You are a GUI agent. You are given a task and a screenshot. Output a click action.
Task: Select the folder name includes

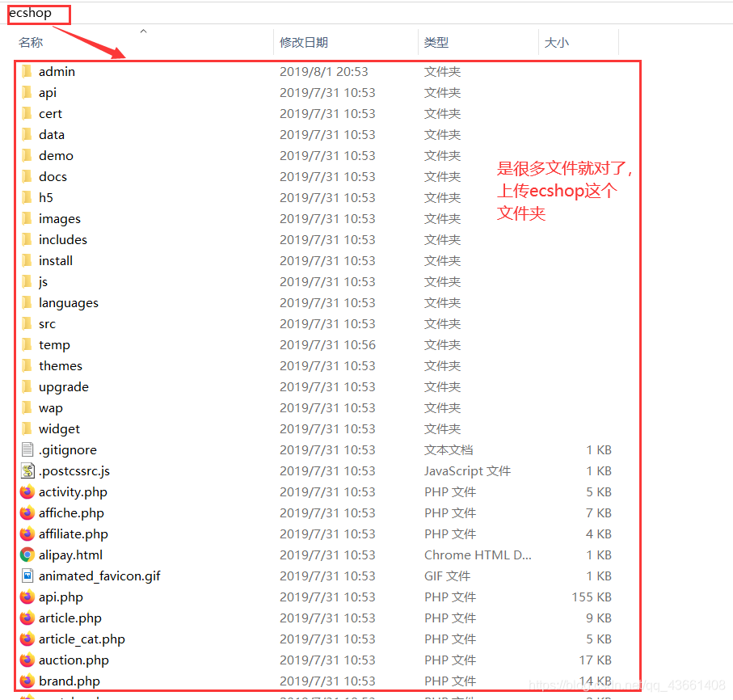pos(63,240)
